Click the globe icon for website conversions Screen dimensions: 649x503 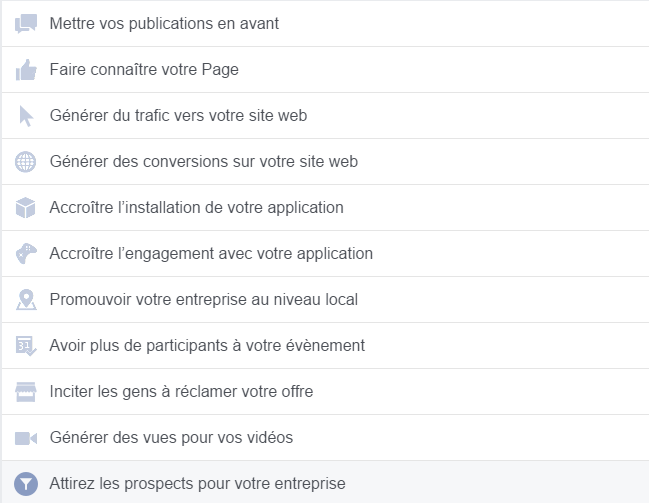point(26,161)
